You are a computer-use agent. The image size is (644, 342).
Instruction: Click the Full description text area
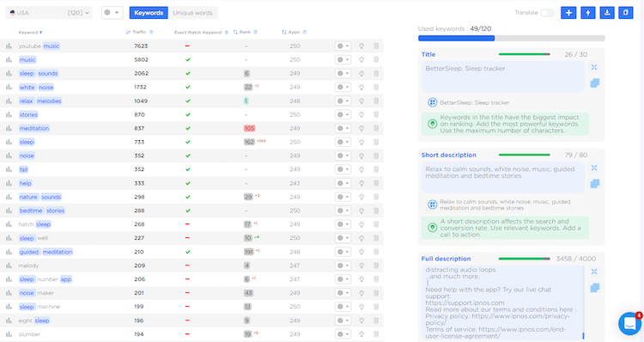coord(502,302)
